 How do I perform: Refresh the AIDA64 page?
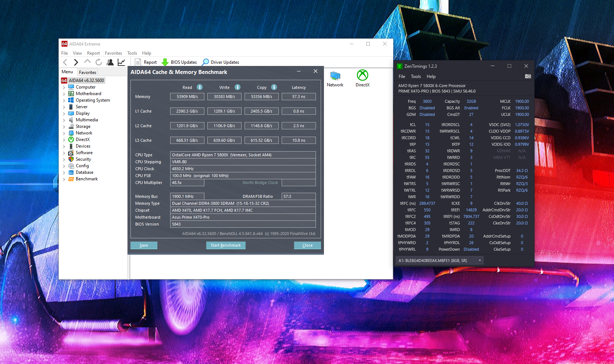[99, 62]
